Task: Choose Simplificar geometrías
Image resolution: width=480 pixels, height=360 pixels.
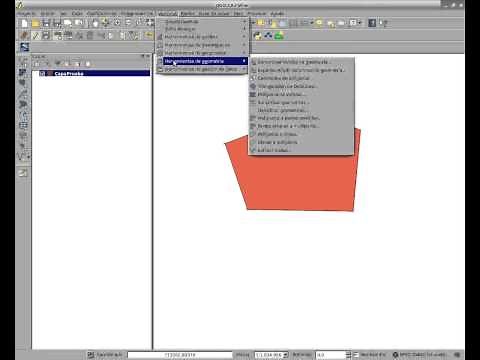Action: tap(301, 102)
